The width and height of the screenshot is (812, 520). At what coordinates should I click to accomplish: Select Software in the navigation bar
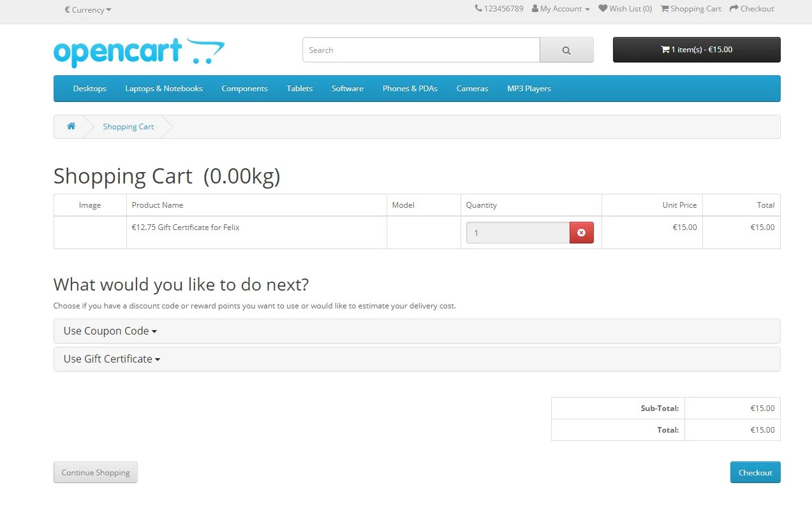[348, 89]
